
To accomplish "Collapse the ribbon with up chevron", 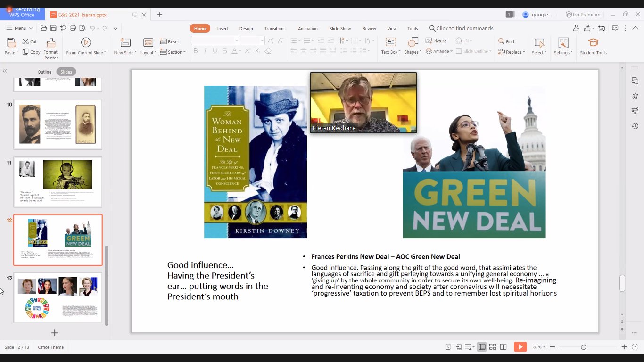I will 634,28.
